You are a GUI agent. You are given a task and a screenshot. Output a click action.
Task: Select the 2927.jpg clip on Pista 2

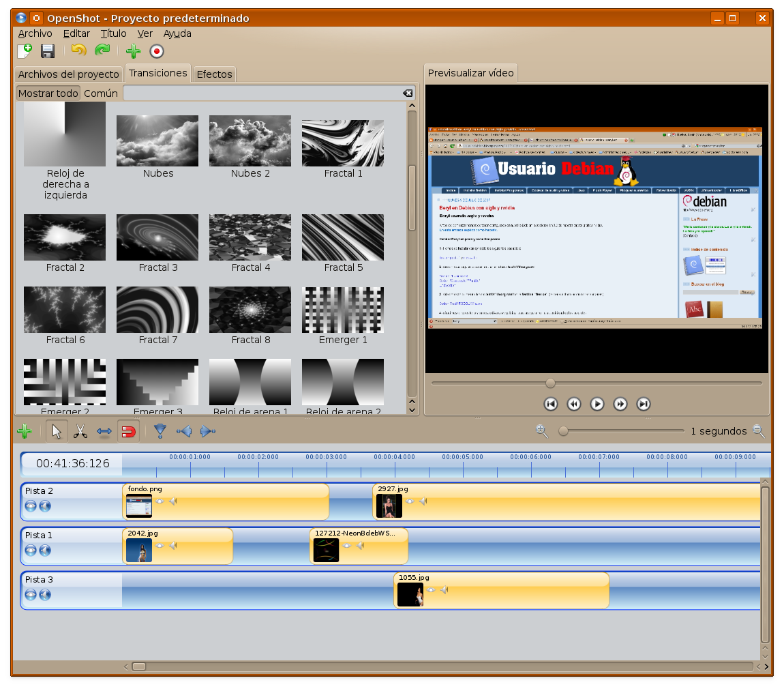coord(567,502)
